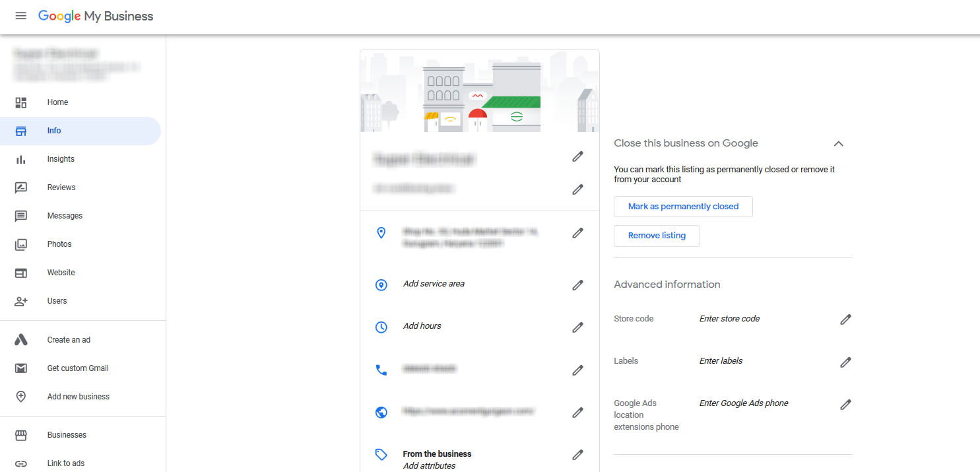Click Mark as permanently closed
980x472 pixels.
683,206
